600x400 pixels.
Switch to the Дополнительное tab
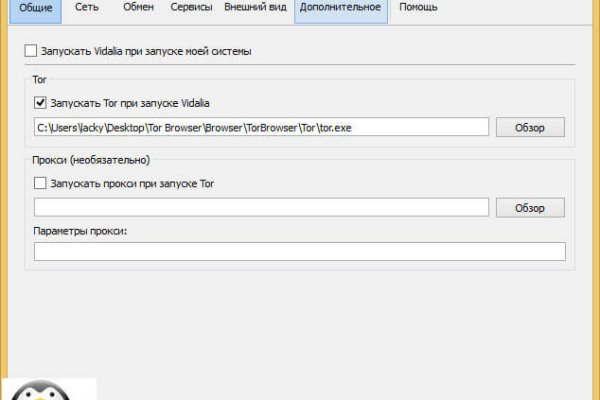click(x=340, y=9)
